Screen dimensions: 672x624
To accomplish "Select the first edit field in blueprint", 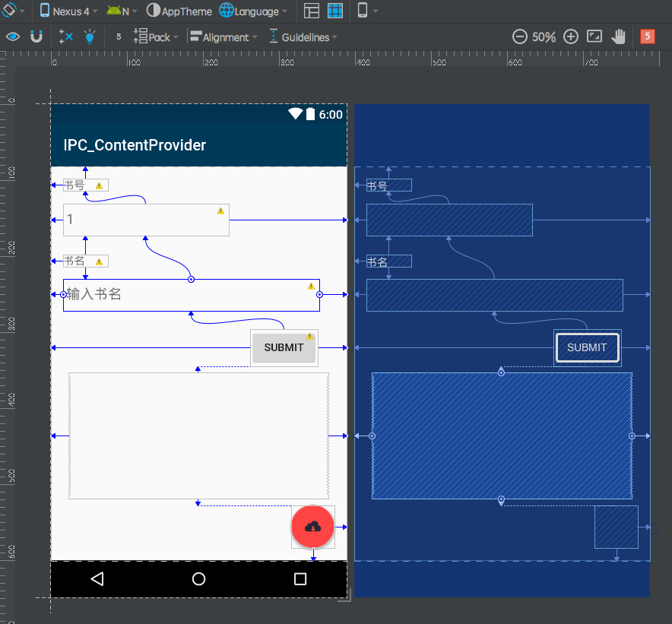I will pos(449,220).
